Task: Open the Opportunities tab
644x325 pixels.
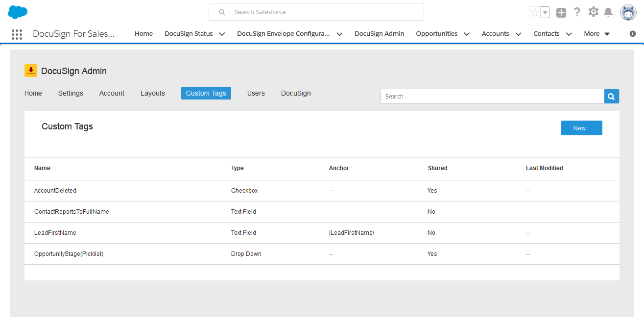Action: click(437, 34)
